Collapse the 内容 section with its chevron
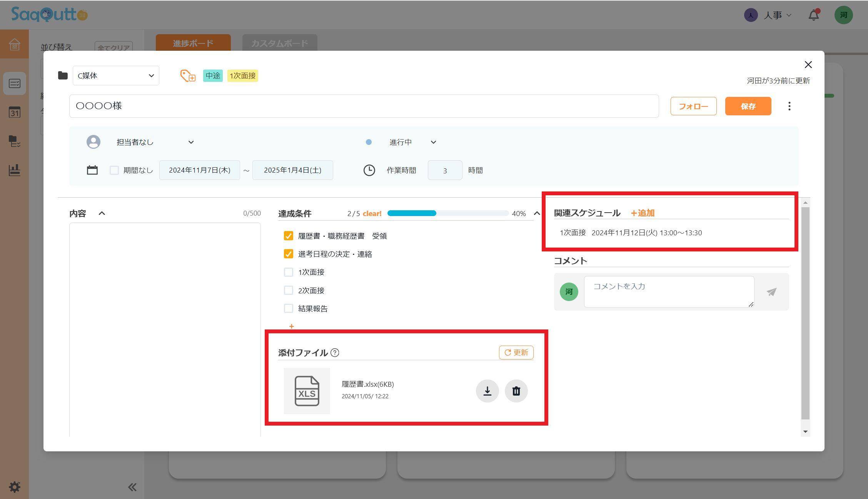The image size is (868, 499). 102,213
